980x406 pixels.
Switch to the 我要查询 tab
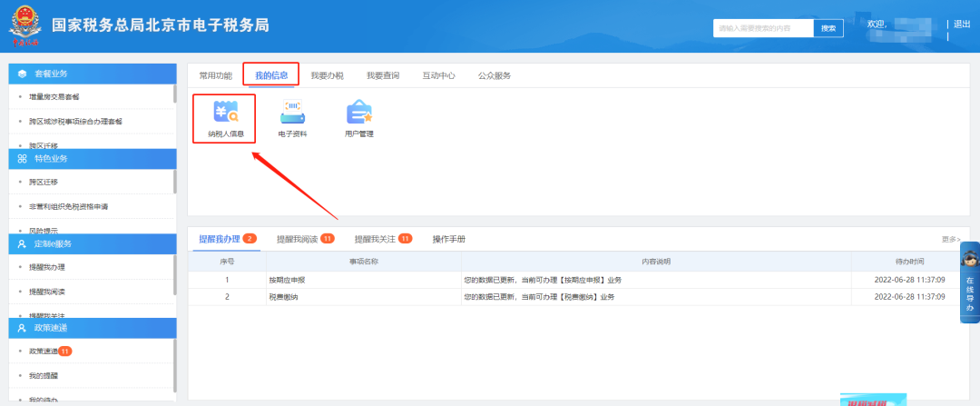click(x=382, y=75)
